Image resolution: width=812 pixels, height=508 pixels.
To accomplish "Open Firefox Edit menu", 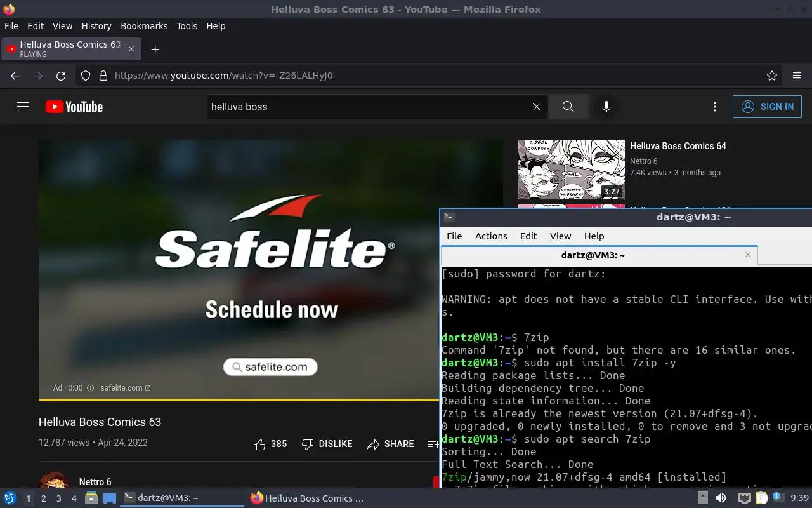I will coord(36,26).
